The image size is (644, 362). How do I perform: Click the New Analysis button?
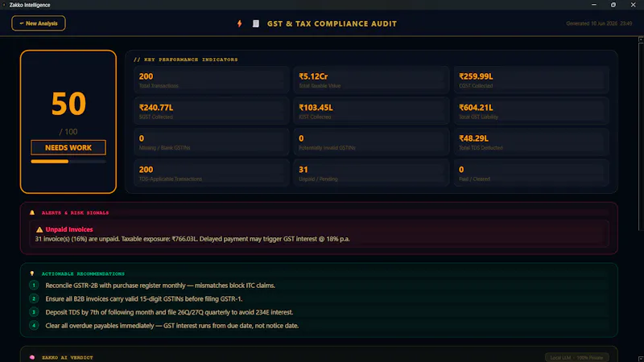(x=38, y=23)
